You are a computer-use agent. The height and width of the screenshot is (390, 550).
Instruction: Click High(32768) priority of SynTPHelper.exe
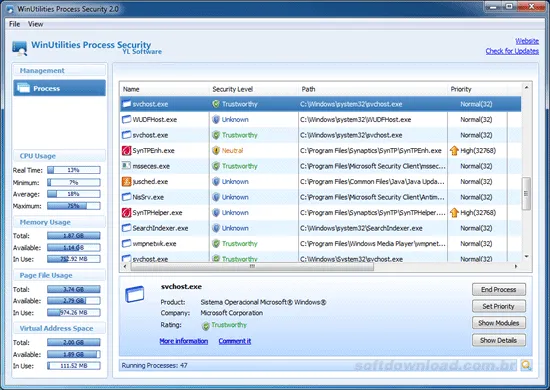pos(478,213)
